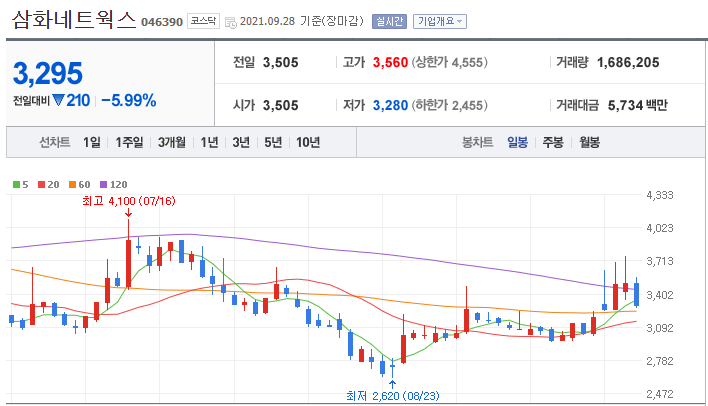Screen dimensions: 708x406
Task: Switch to 월봉 monthly candle chart
Action: click(590, 143)
